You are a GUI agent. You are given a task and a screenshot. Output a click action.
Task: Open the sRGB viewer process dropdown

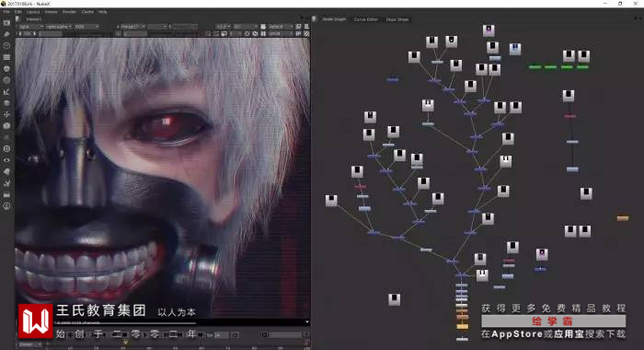tap(281, 34)
